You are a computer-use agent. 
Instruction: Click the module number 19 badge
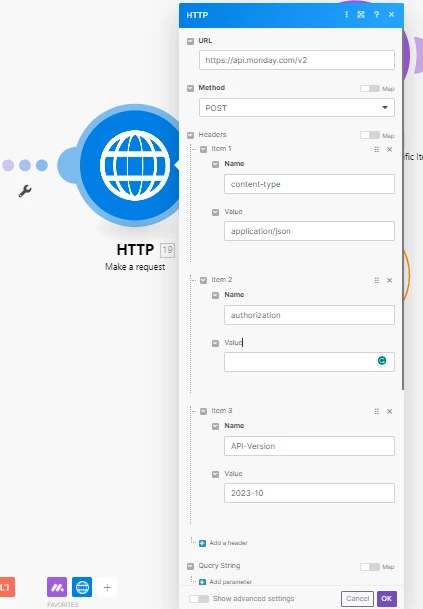[167, 250]
